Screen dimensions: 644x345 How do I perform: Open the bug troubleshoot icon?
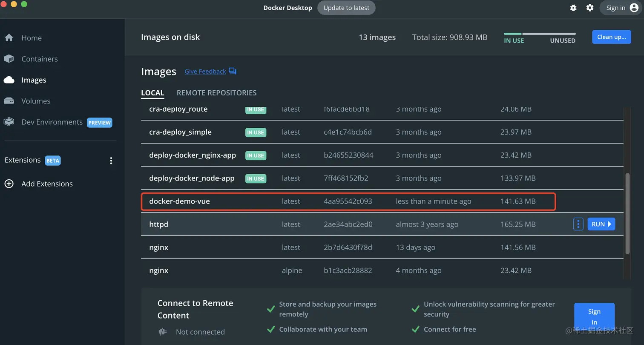(573, 8)
